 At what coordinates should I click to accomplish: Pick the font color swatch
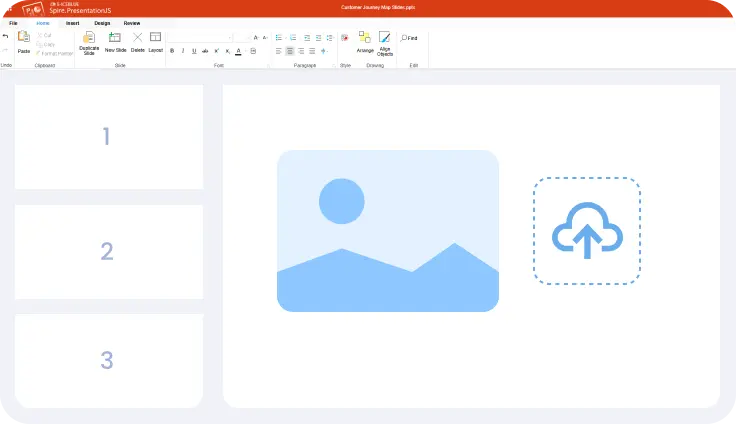pyautogui.click(x=238, y=50)
